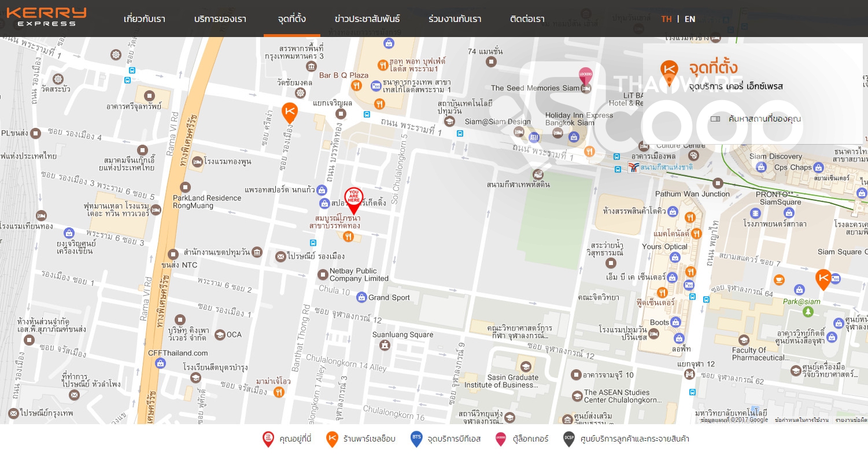Click the คุณอยู่ที่นี่ legend item

tap(287, 439)
